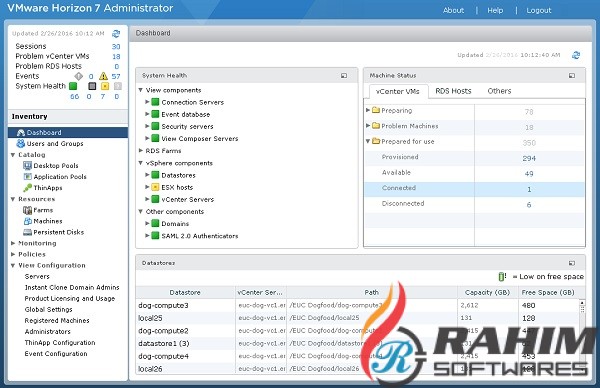Expand the Connection Servers node
600x388 pixels.
[x=147, y=102]
